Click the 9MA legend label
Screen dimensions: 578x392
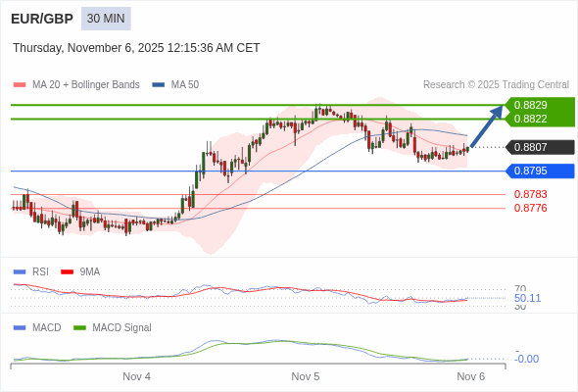click(90, 272)
